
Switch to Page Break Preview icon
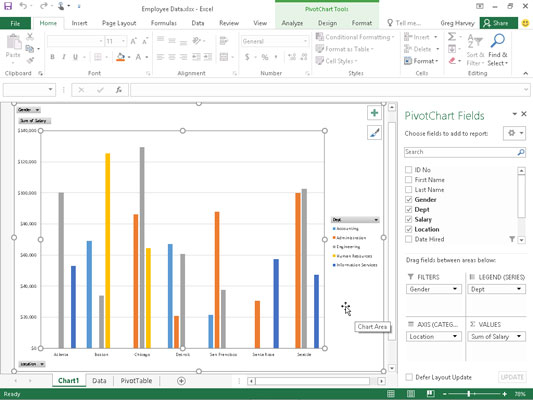(x=430, y=394)
